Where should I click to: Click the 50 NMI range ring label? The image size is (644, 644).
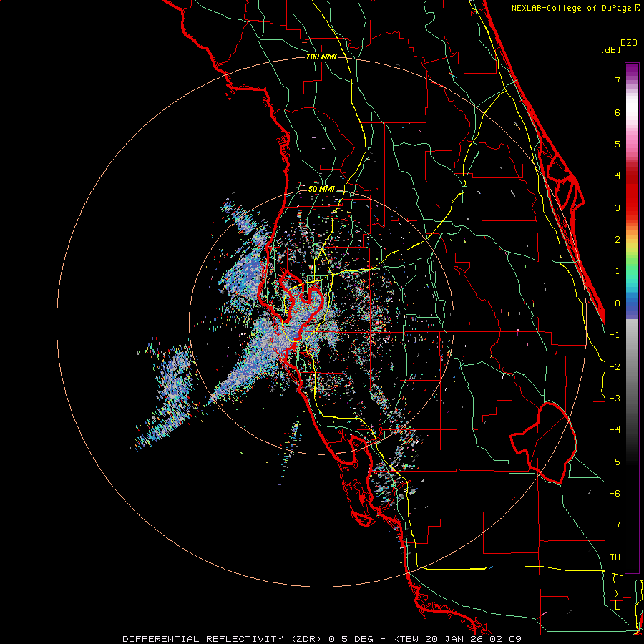tap(321, 189)
